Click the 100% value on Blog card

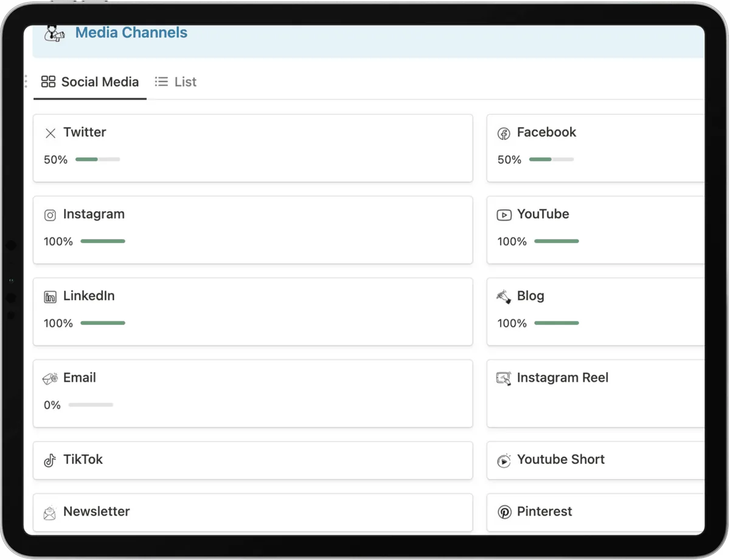tap(512, 323)
